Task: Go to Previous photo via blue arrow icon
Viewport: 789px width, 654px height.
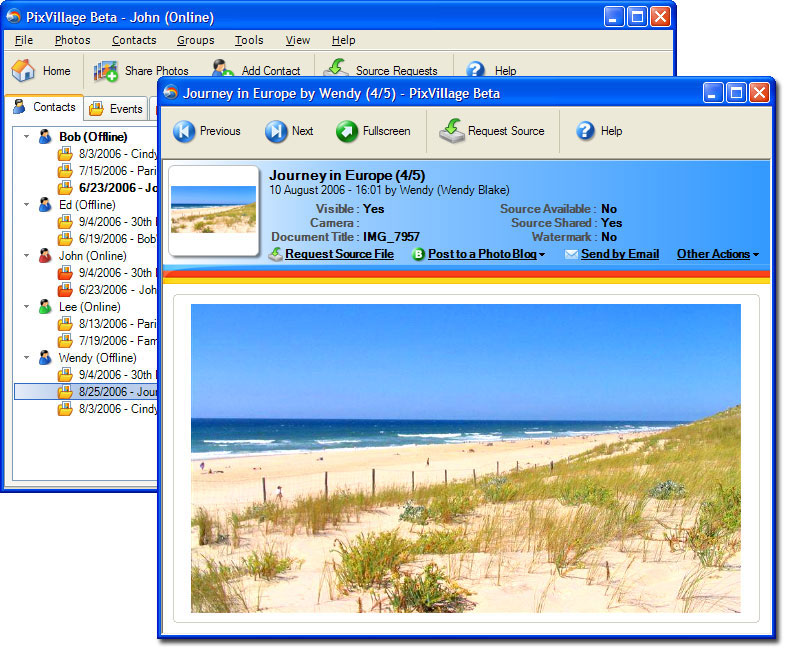Action: point(184,131)
